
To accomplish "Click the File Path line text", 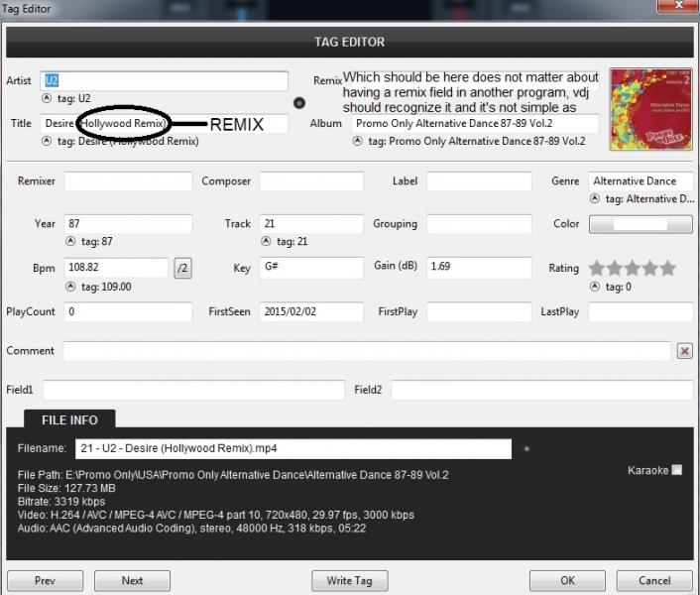I will pos(233,475).
